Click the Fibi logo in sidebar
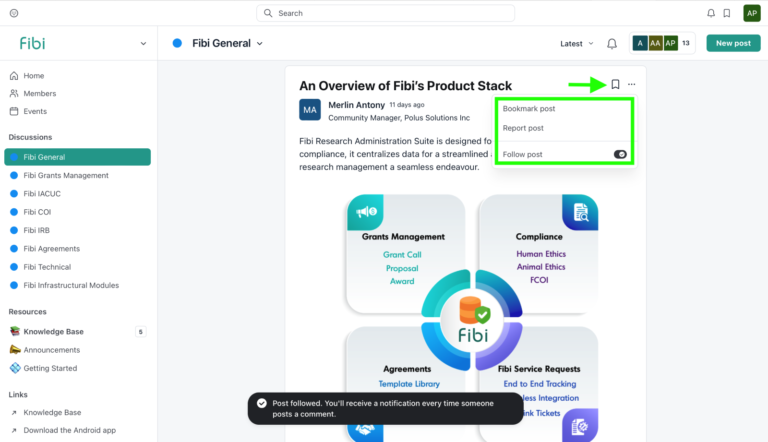768x442 pixels. [32, 43]
